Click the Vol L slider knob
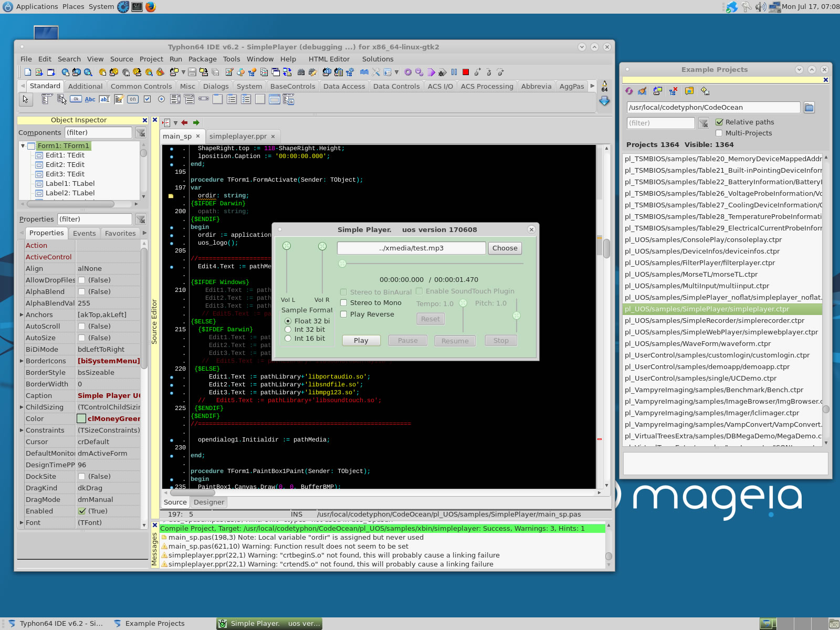This screenshot has width=840, height=630. point(287,246)
